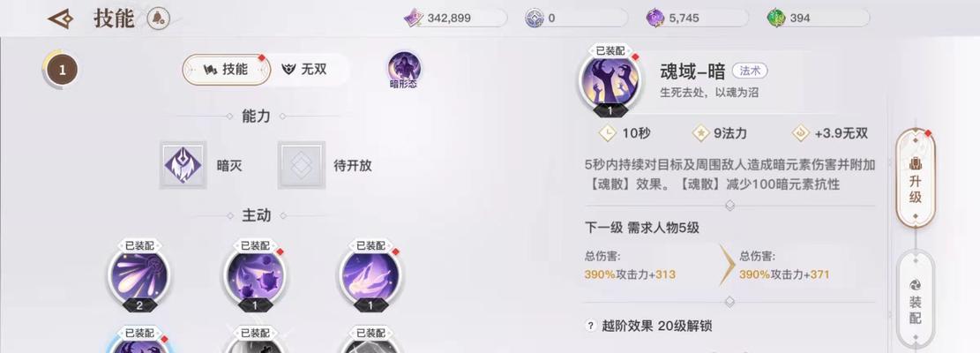Open help for 越阶效果 question mark
Viewport: 980px width, 353px height.
pos(591,326)
